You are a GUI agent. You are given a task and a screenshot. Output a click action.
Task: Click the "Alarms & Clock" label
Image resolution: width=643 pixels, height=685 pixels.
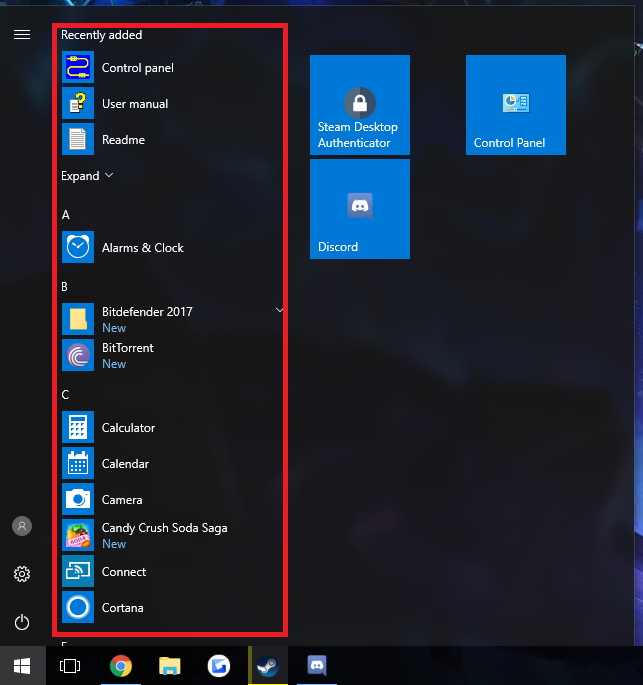click(x=142, y=248)
